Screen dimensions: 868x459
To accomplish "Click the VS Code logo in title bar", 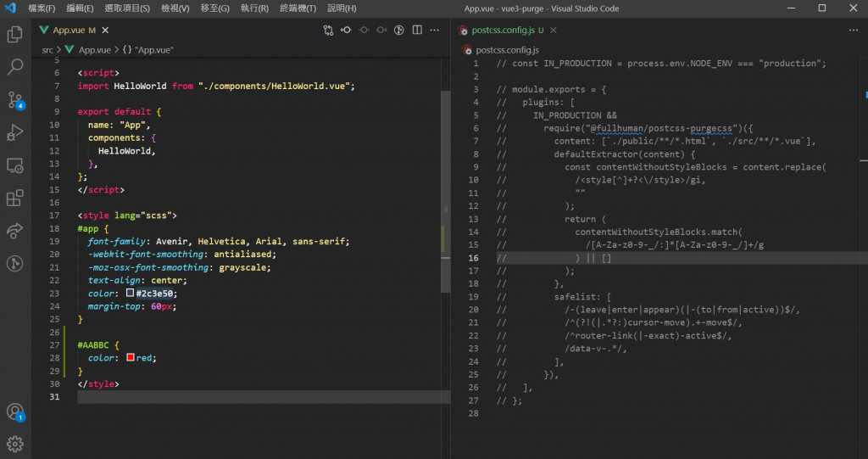I will pos(10,8).
